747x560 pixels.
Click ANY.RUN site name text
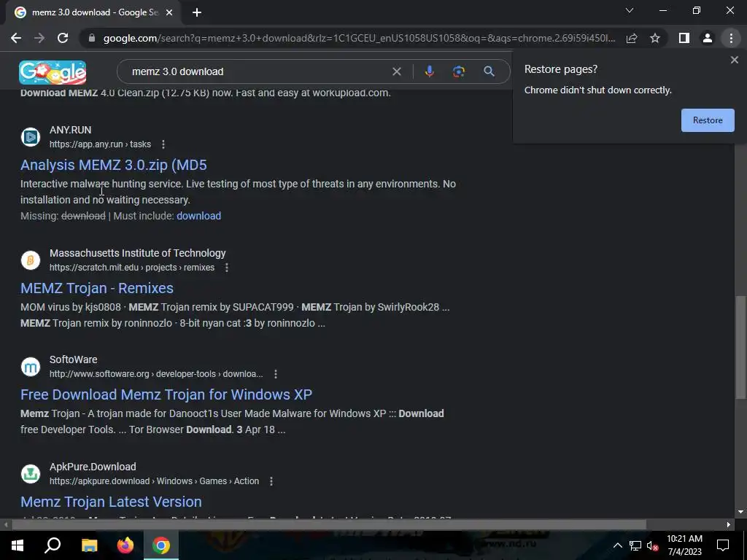click(x=71, y=130)
